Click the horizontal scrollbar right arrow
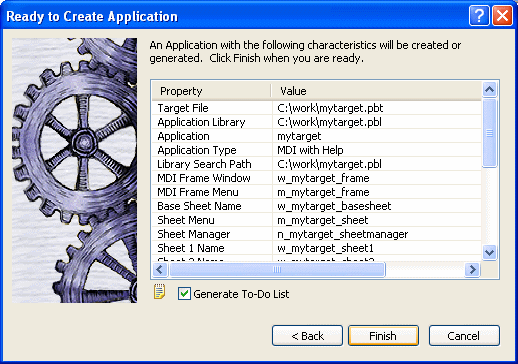This screenshot has width=518, height=364. 472,270
